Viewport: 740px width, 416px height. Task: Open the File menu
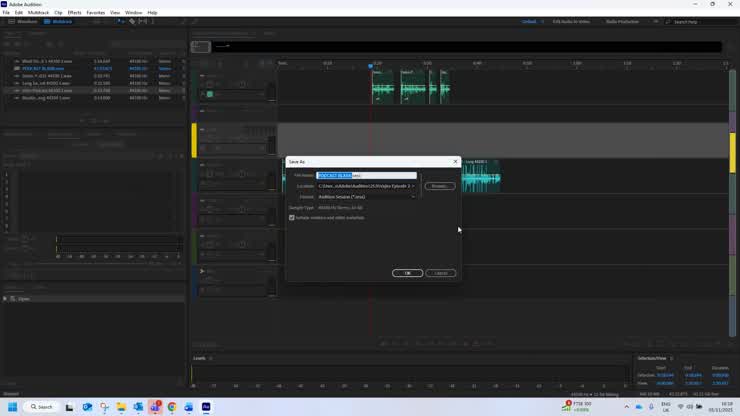tap(6, 13)
